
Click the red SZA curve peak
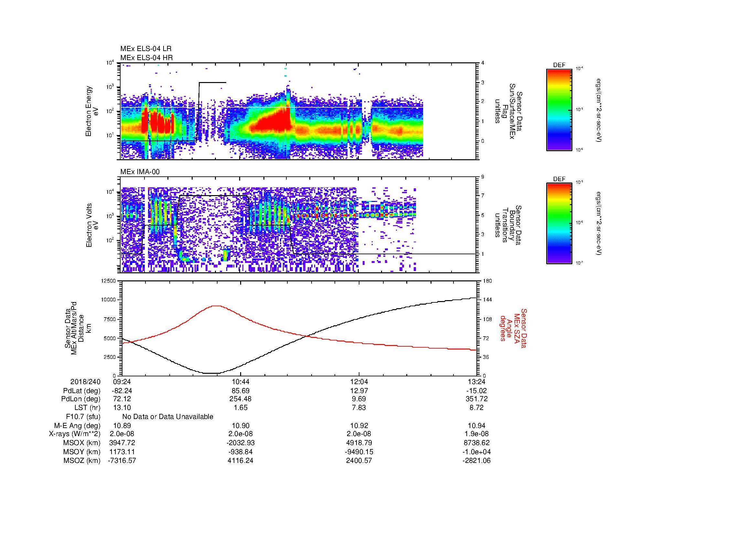point(216,306)
